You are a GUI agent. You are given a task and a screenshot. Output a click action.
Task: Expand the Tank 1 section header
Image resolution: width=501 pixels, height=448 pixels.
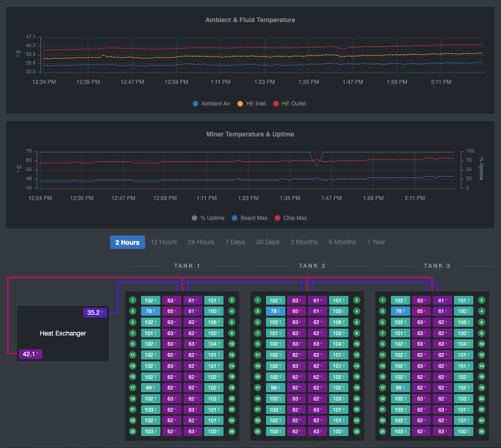pyautogui.click(x=187, y=265)
